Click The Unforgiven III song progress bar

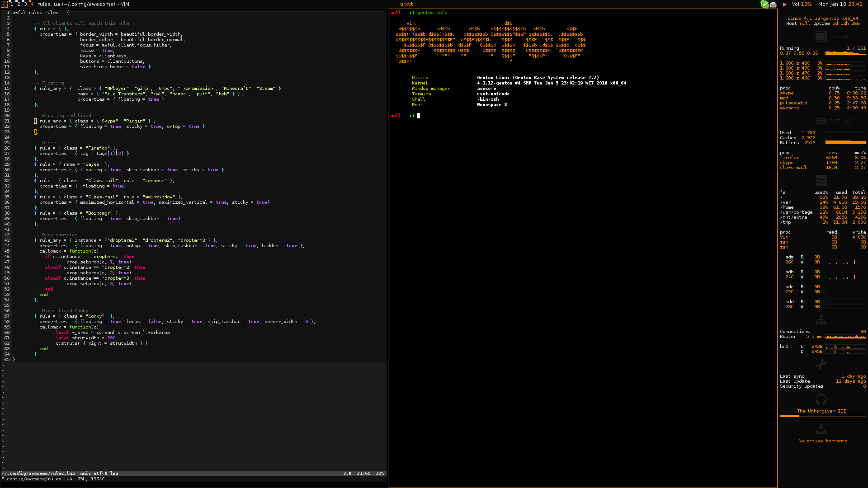pyautogui.click(x=822, y=416)
